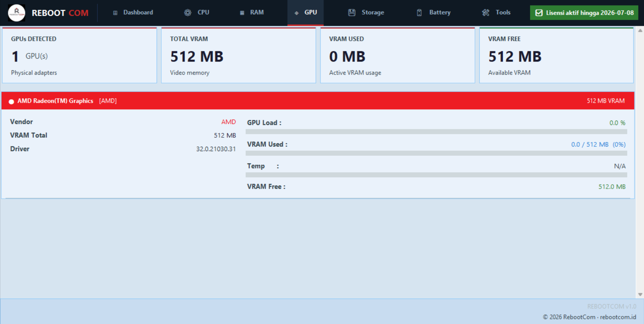644x324 pixels.
Task: Click the VRAM Used progress bar
Action: [x=436, y=153]
